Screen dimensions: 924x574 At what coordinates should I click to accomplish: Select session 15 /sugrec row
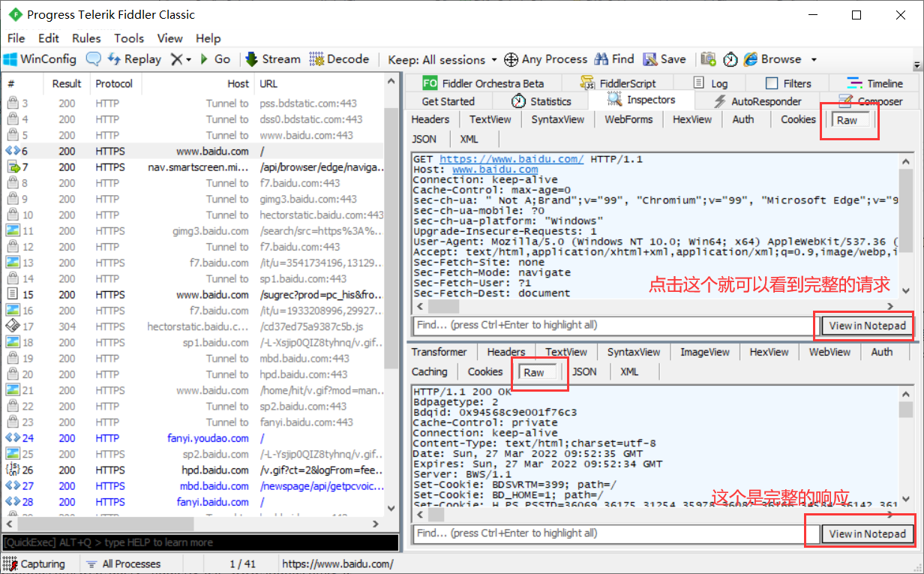pos(193,295)
